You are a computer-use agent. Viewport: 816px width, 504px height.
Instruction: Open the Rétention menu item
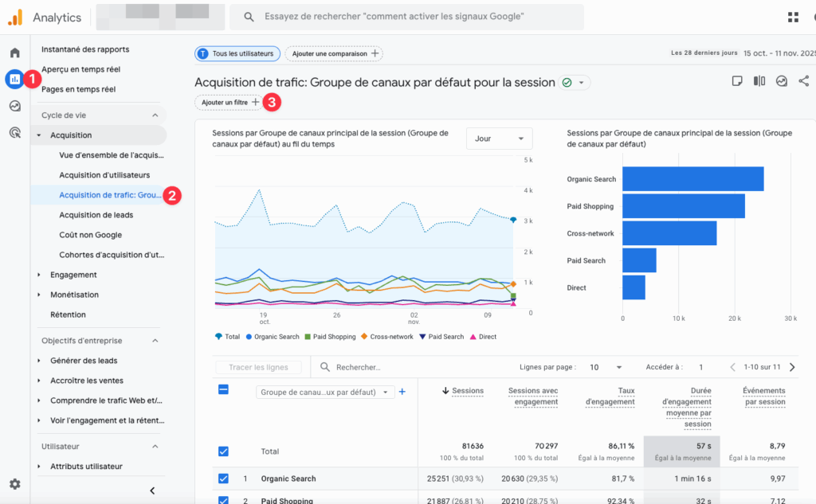tap(68, 315)
